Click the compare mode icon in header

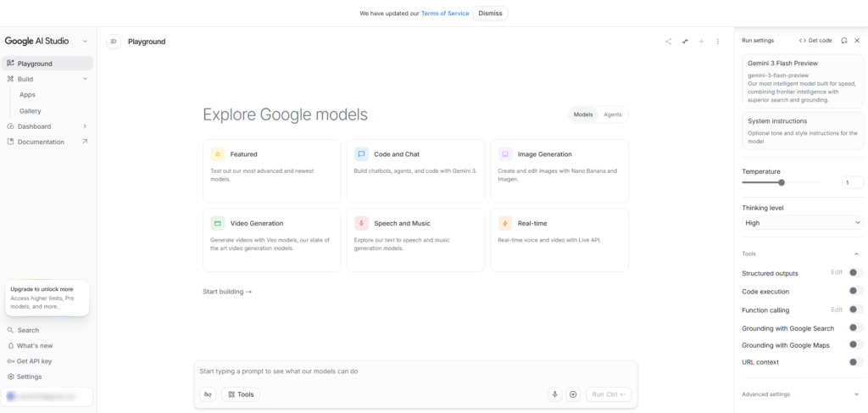click(x=685, y=42)
